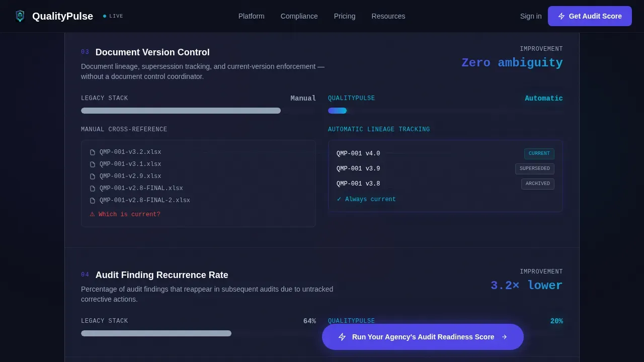The image size is (644, 362).
Task: Click the QualityPulse brand name
Action: point(62,16)
